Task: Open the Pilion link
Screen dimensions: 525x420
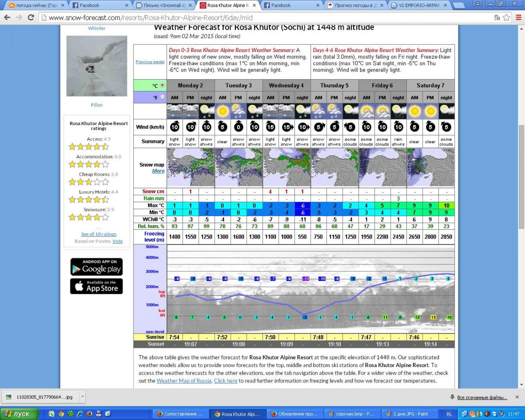Action: [x=97, y=105]
